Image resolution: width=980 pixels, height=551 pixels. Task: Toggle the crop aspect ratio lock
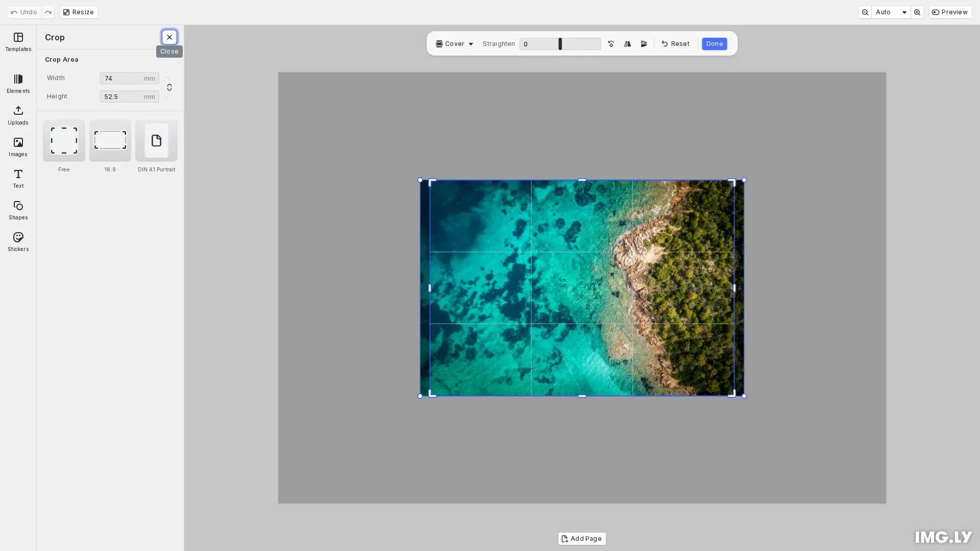[169, 87]
